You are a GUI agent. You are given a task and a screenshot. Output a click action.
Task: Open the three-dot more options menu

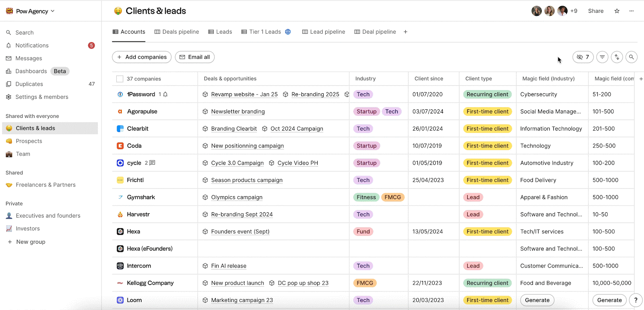click(632, 11)
